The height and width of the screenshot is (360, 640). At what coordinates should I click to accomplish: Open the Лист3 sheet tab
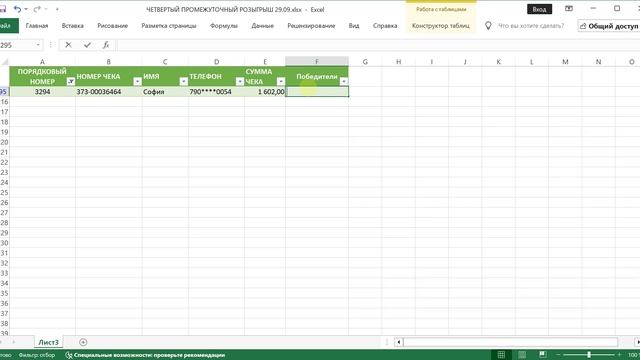tap(49, 342)
